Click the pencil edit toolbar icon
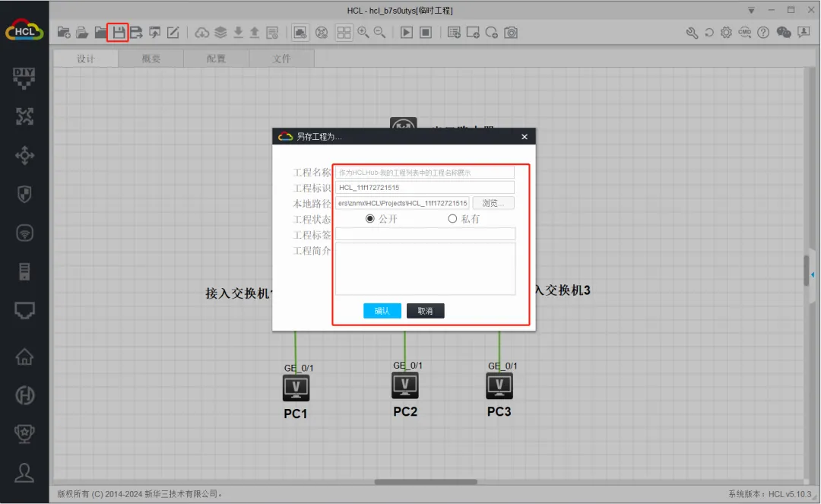Viewport: 821px width, 504px height. [x=173, y=33]
